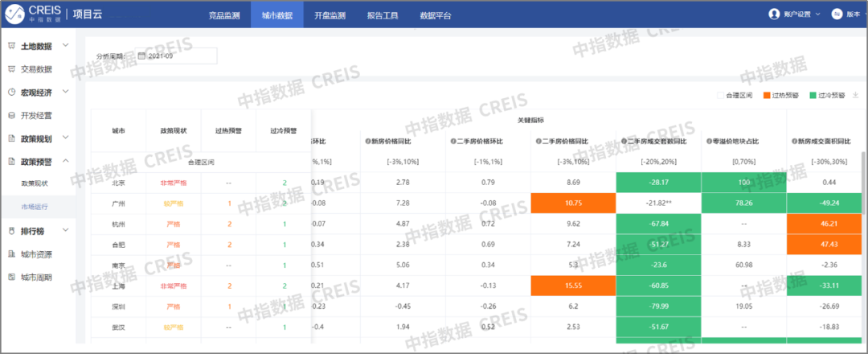Click the 政策规划 document icon
Image resolution: width=868 pixels, height=354 pixels.
[11, 138]
